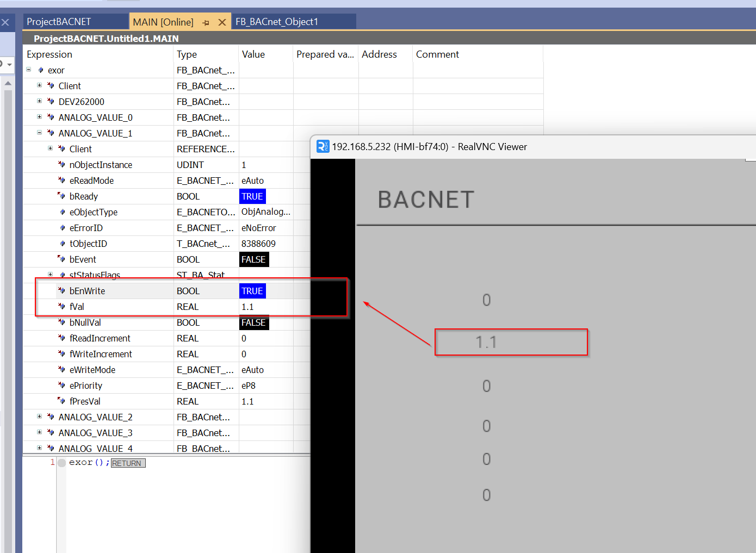Click the scroll up arrow on the left scrollbar
The height and width of the screenshot is (553, 756).
pos(8,83)
